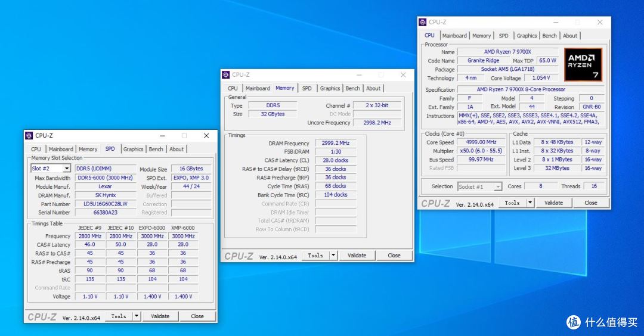Click the CPU-Z app icon in the Memory window title bar

225,74
